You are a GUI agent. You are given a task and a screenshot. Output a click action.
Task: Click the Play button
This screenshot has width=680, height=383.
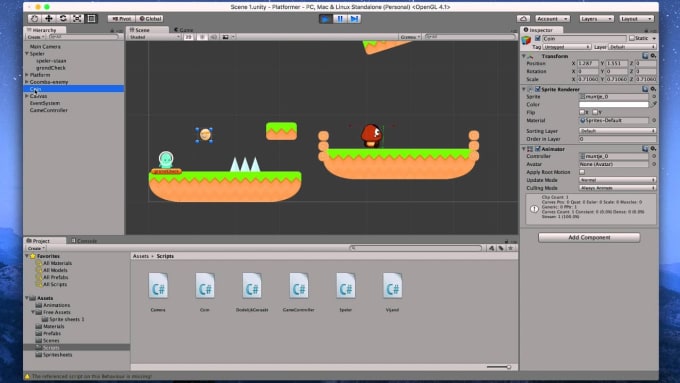[x=325, y=19]
